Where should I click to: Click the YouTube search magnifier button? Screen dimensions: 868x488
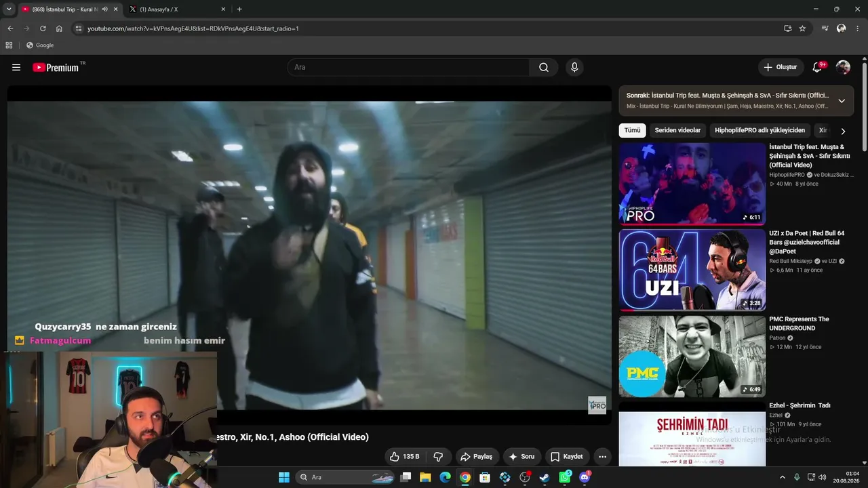coord(544,67)
